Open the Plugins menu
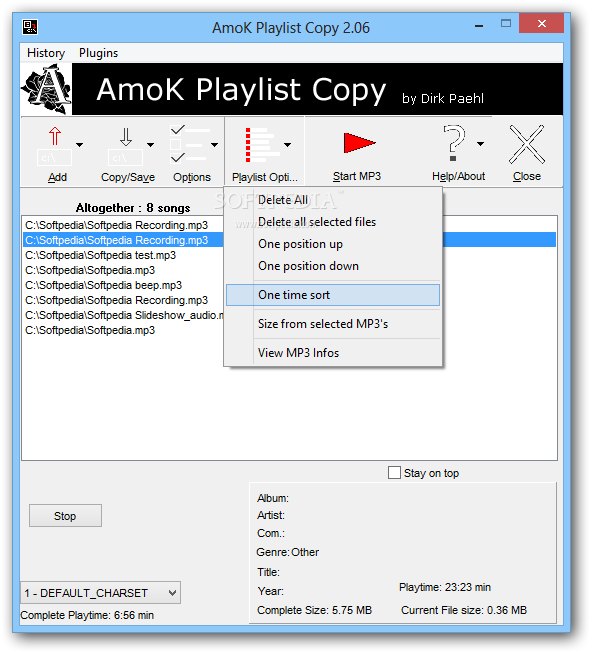This screenshot has height=653, width=591. pyautogui.click(x=98, y=53)
